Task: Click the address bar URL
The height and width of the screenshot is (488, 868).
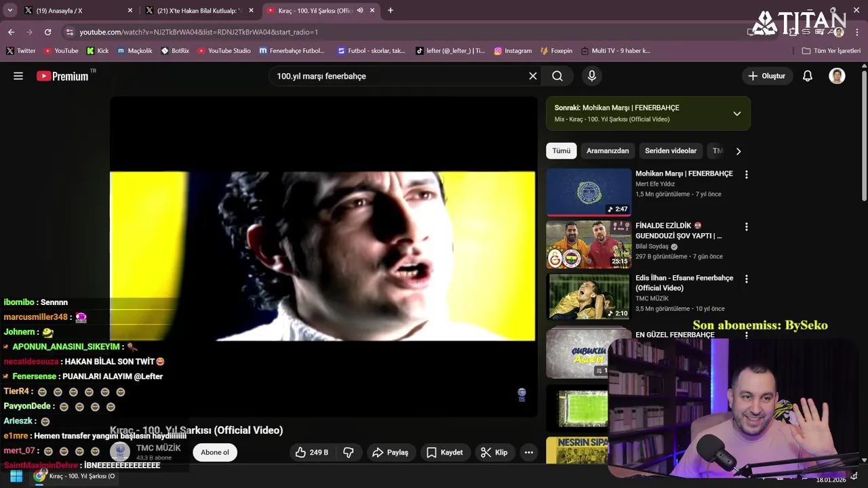Action: coord(199,32)
